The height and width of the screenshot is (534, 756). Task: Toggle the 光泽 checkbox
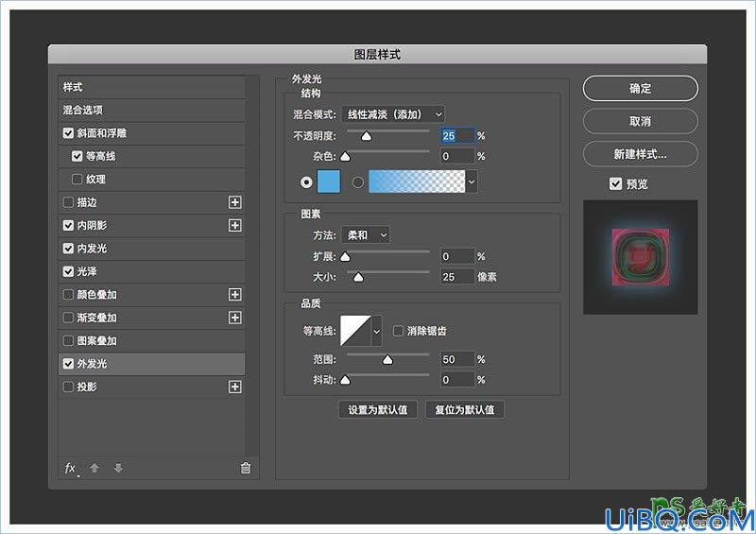68,271
